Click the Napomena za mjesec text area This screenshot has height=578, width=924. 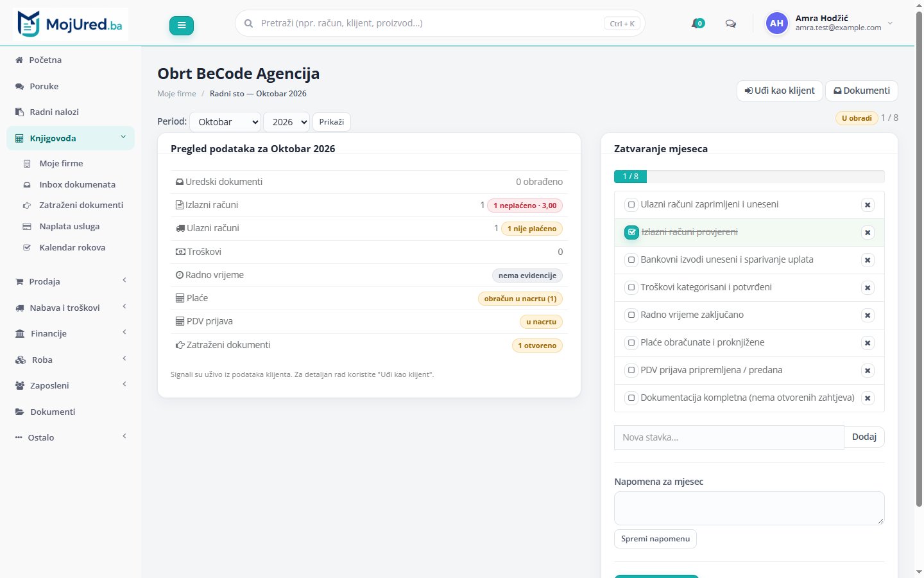click(749, 508)
